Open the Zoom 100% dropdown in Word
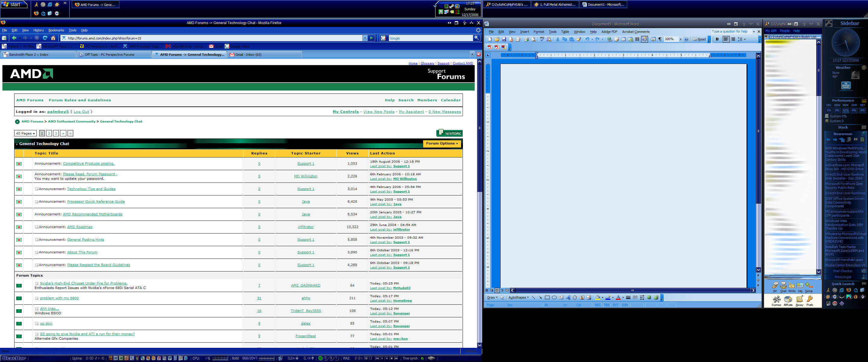The image size is (868, 362). pyautogui.click(x=681, y=40)
